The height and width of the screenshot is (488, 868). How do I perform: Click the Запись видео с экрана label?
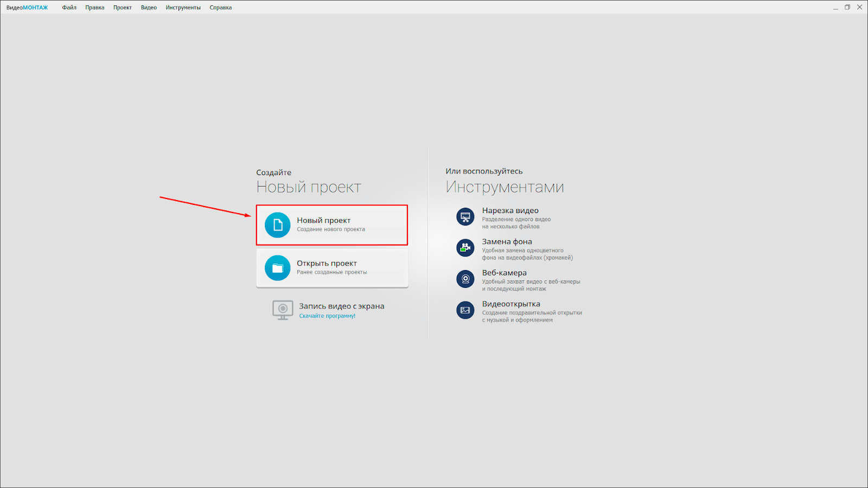(x=342, y=306)
